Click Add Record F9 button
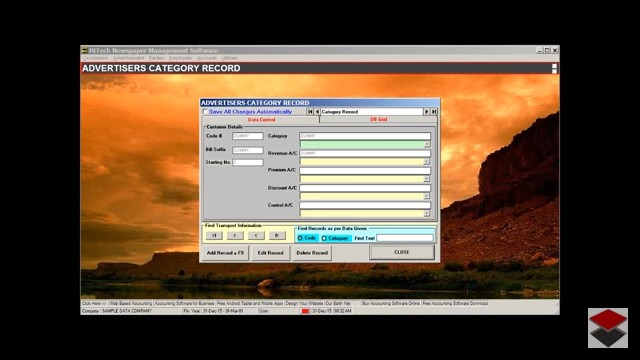This screenshot has height=360, width=640. 225,253
